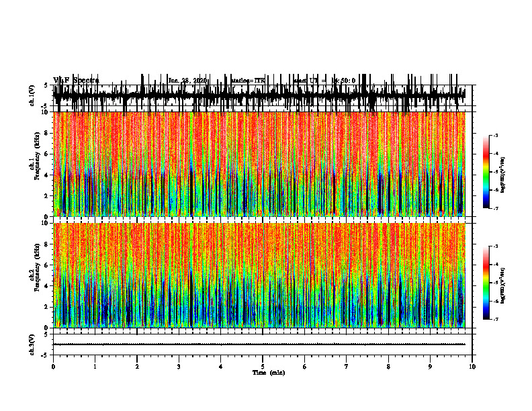Click ch.1 frequency tick label "4"
532x411 pixels.
pyautogui.click(x=47, y=175)
